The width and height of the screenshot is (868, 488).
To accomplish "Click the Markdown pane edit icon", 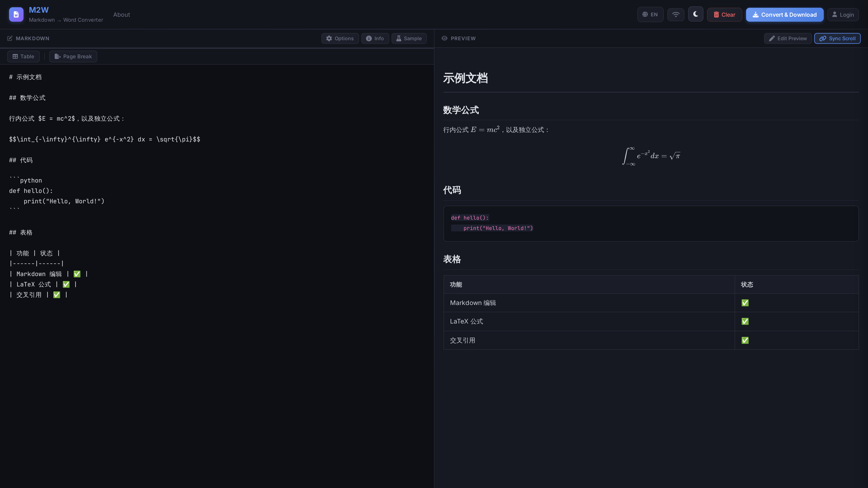I will tap(10, 38).
